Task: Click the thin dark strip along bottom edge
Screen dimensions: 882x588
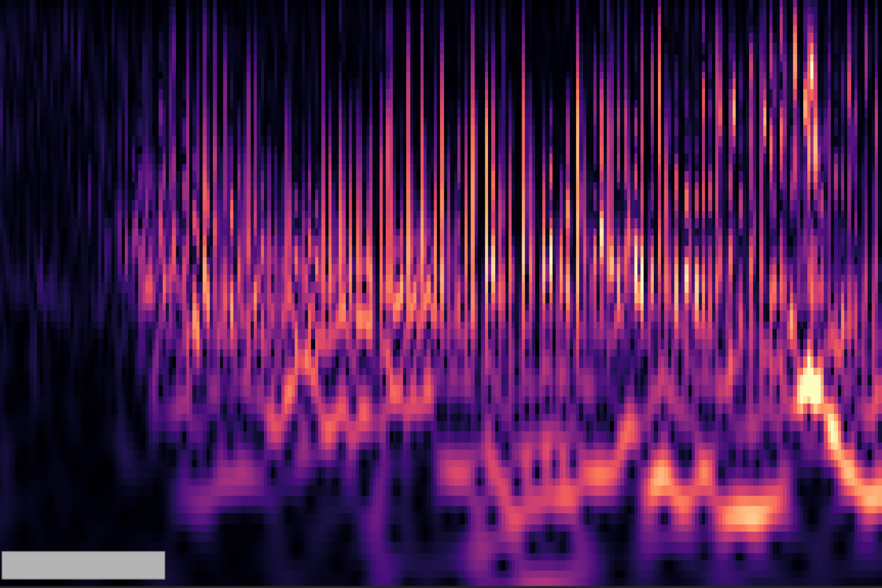Action: tap(441, 586)
